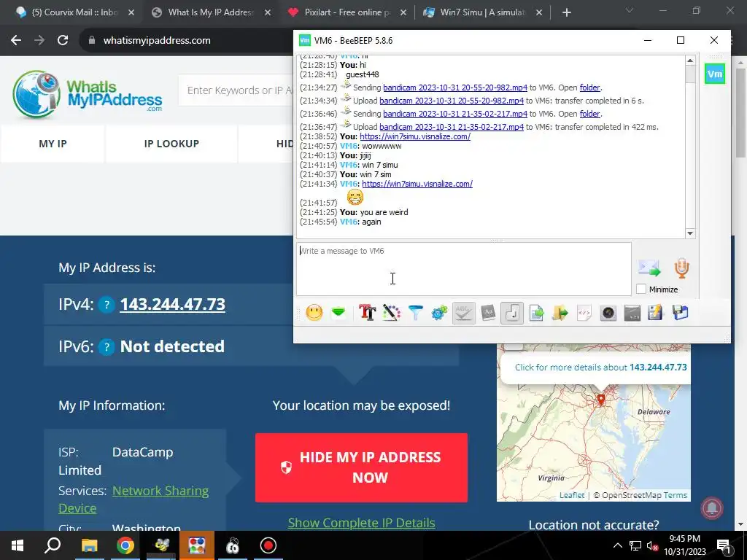Open the first bandicam 20-55-20-982.mp4 Sending link
Screen dimensions: 747x560
pyautogui.click(x=455, y=87)
